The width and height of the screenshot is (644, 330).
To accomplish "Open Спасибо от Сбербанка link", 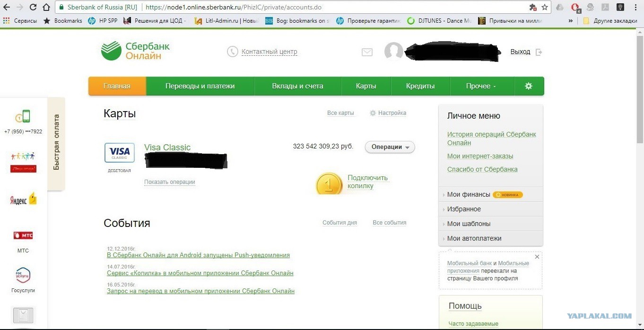I will click(x=482, y=169).
